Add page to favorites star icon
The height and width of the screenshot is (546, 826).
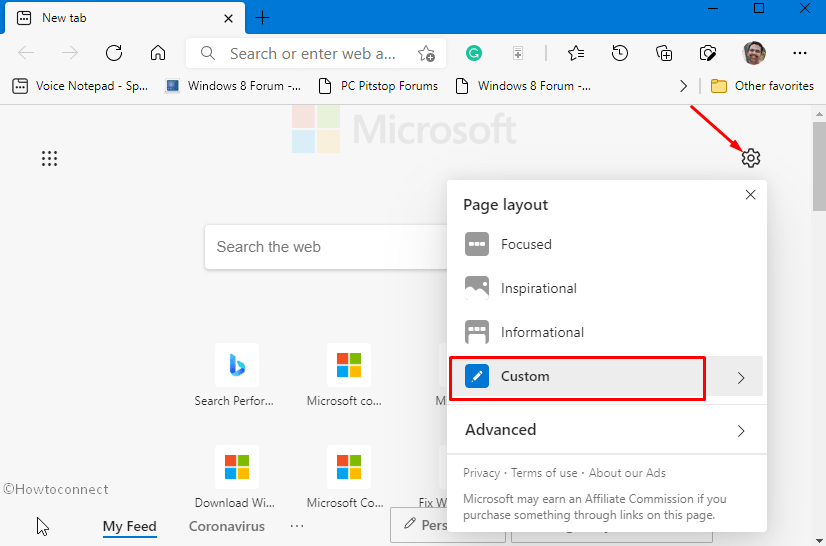pyautogui.click(x=426, y=53)
